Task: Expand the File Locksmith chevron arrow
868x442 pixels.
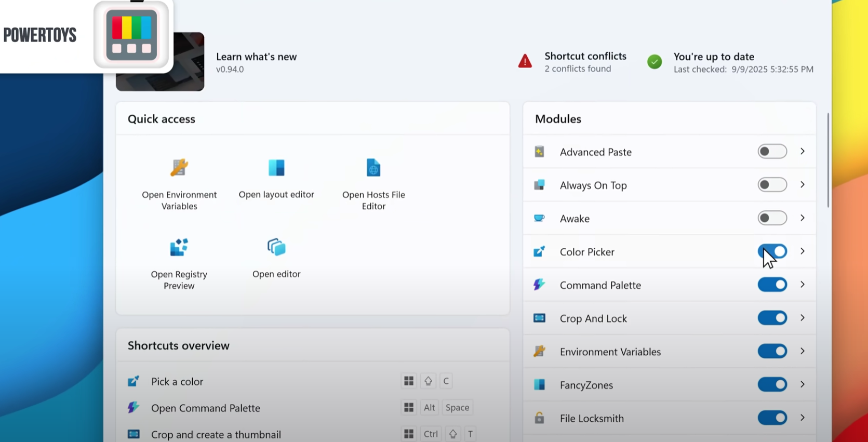Action: click(x=803, y=418)
